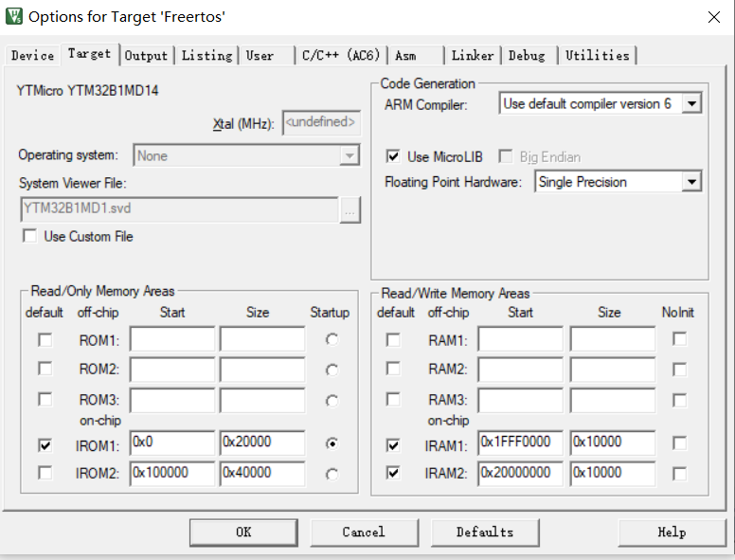Click the IRAM1 Start field showing 0x1FFF0000

[x=520, y=443]
